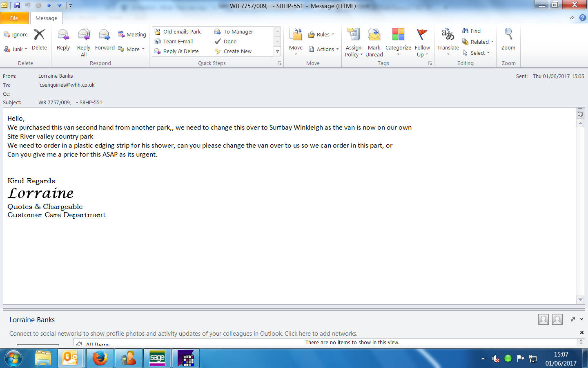588x368 pixels.
Task: Click the first contact photo placeholder
Action: pos(543,319)
